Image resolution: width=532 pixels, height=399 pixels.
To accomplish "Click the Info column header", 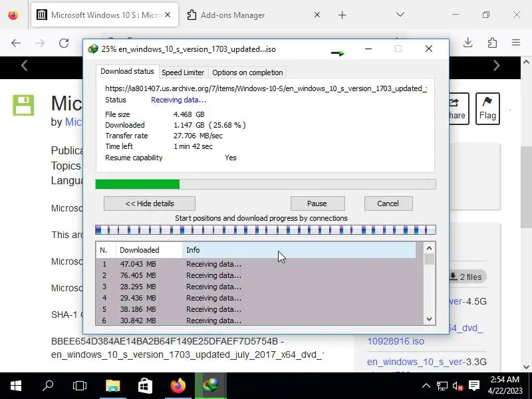I will click(x=299, y=250).
